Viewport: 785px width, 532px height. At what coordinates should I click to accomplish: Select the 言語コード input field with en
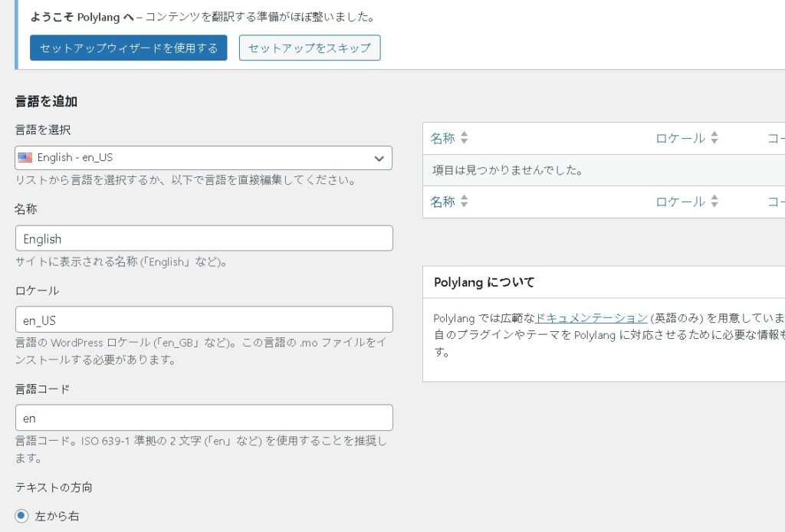[204, 418]
